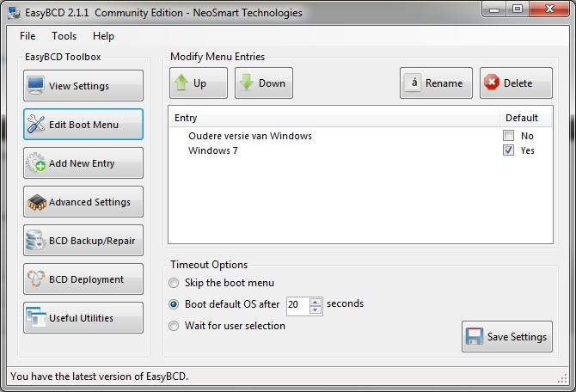The height and width of the screenshot is (392, 576).
Task: Open the File menu
Action: click(x=28, y=36)
